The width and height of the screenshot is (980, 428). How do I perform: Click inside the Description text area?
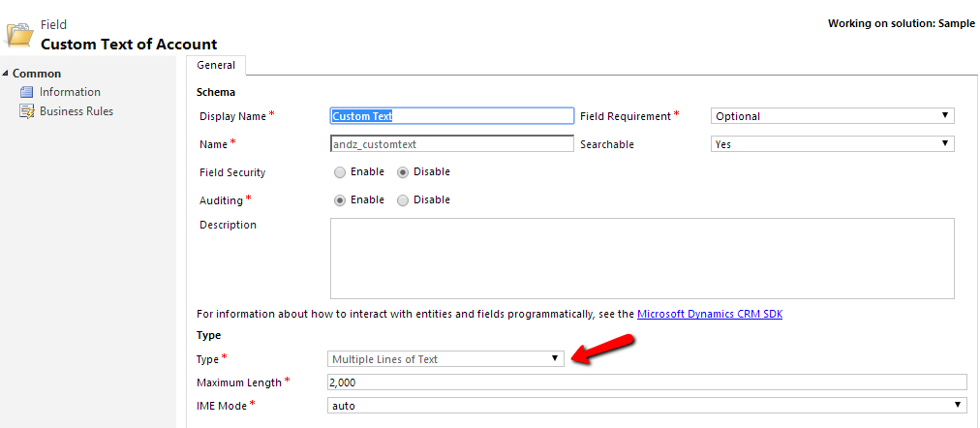[x=641, y=258]
